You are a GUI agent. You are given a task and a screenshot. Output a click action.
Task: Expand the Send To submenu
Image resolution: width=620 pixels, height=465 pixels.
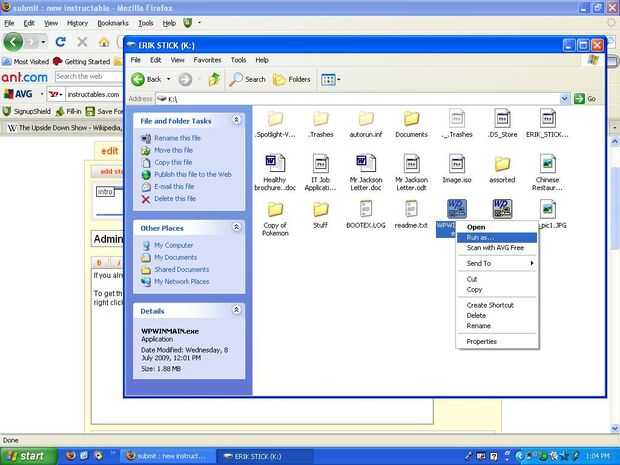click(497, 263)
